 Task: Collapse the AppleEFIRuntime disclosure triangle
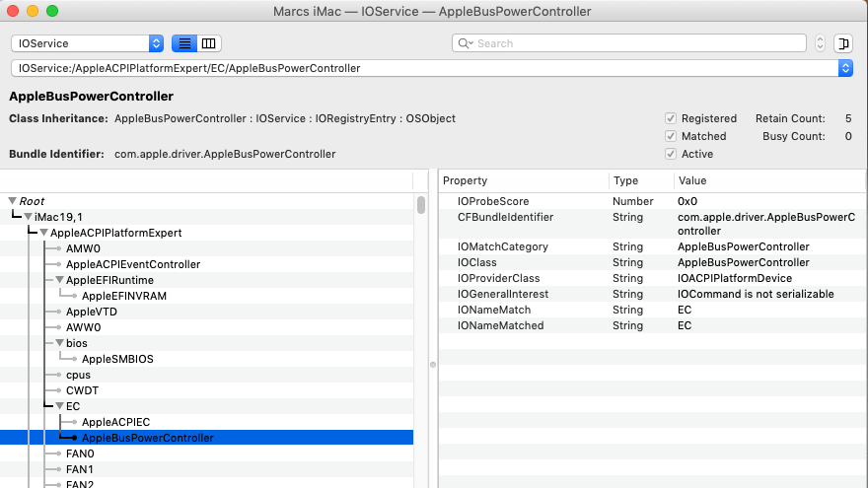[x=59, y=280]
